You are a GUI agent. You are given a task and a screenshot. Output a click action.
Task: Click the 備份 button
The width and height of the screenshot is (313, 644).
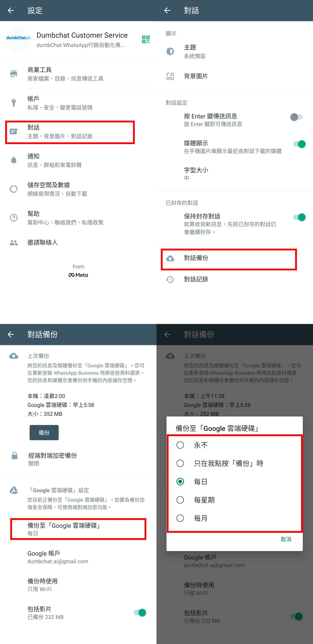[44, 433]
